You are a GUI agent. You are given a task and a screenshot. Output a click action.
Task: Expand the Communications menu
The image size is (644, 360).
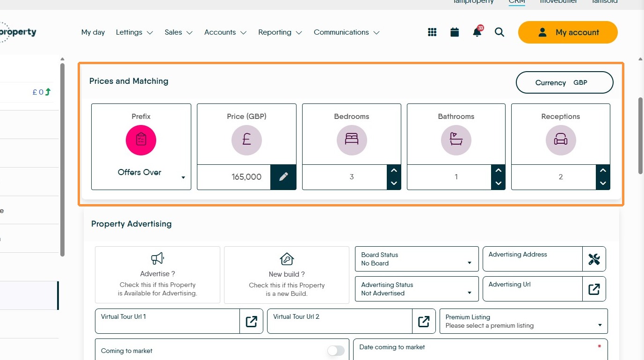347,32
